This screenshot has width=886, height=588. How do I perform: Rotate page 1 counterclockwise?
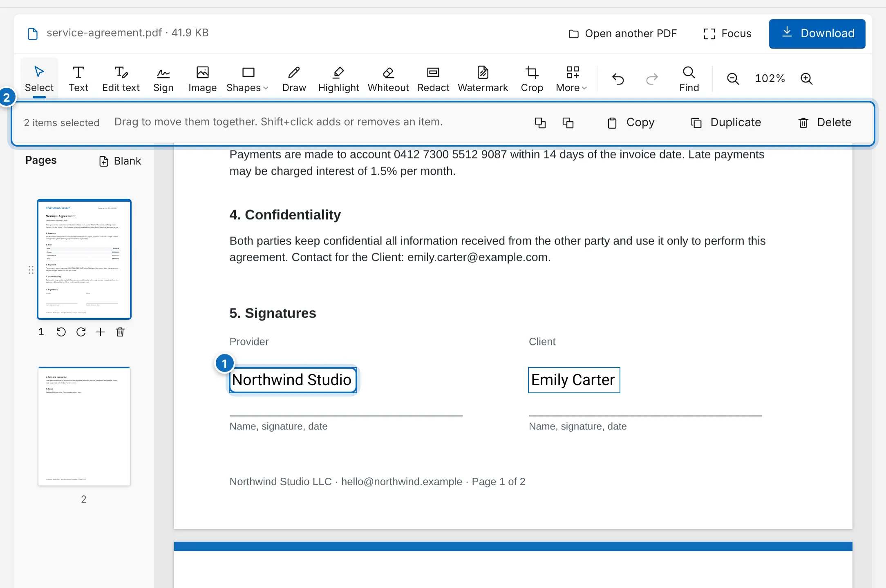pos(61,332)
